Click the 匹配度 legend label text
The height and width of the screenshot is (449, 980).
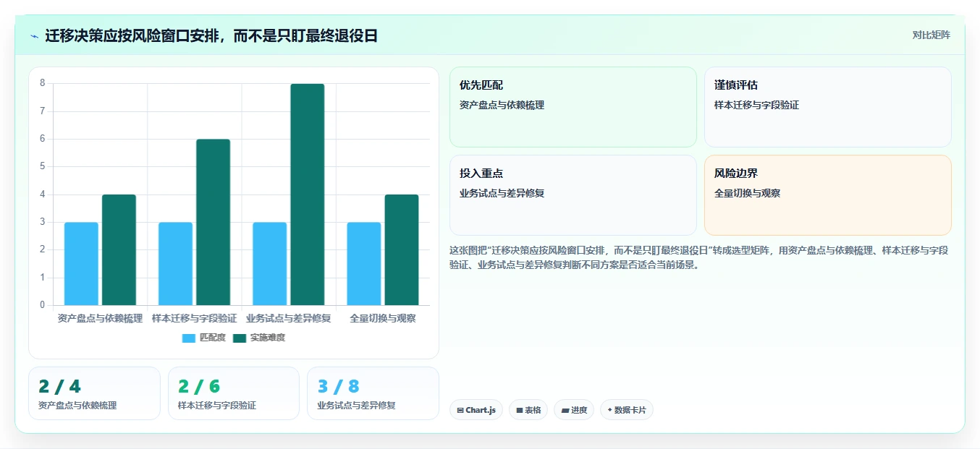click(213, 338)
